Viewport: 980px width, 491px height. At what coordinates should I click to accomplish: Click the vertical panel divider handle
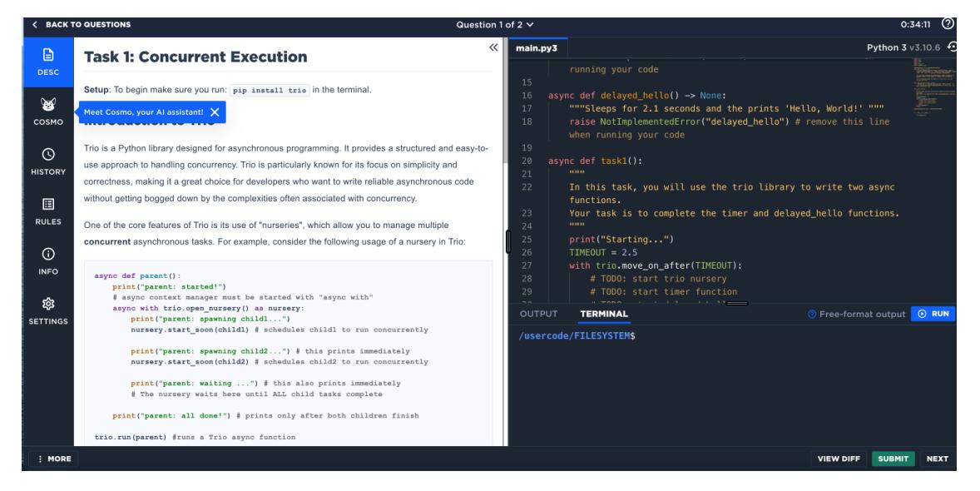tap(507, 242)
